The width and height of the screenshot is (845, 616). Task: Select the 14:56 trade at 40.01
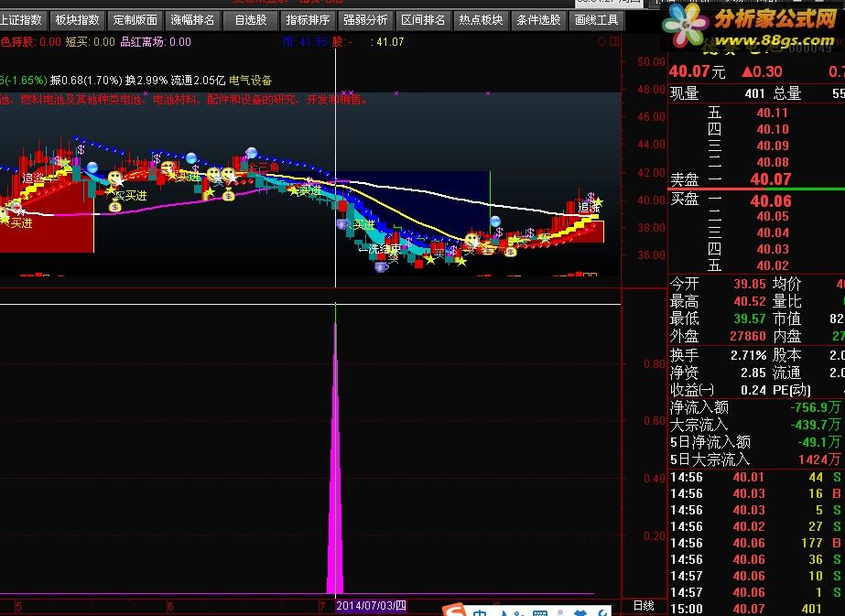click(x=755, y=477)
